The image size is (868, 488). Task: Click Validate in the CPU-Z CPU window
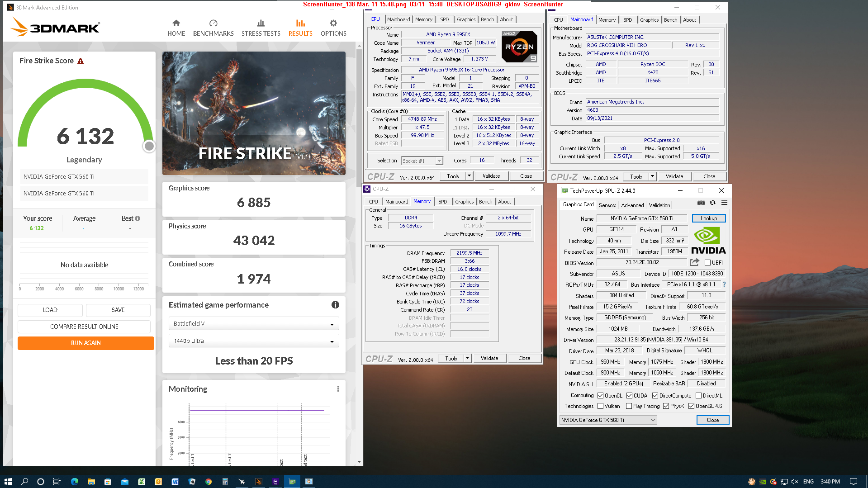click(x=491, y=176)
